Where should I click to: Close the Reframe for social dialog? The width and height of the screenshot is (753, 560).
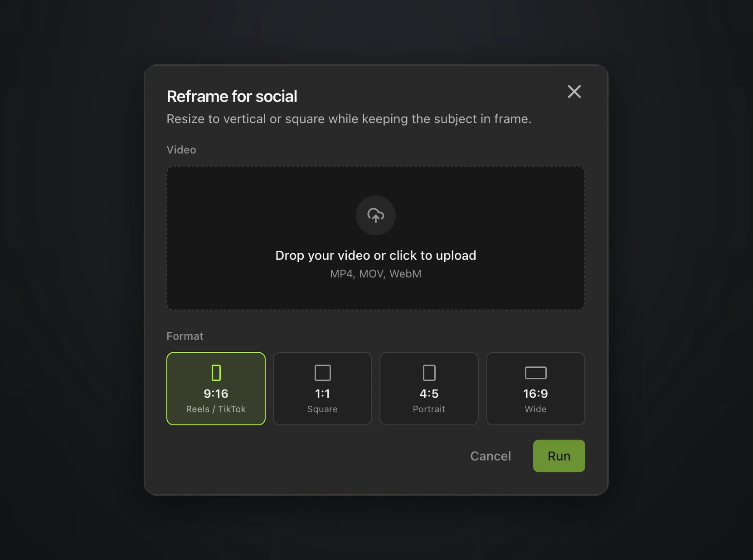tap(574, 92)
